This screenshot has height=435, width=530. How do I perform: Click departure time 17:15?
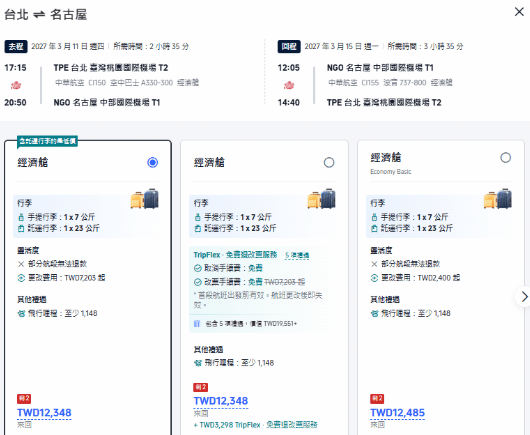[15, 68]
